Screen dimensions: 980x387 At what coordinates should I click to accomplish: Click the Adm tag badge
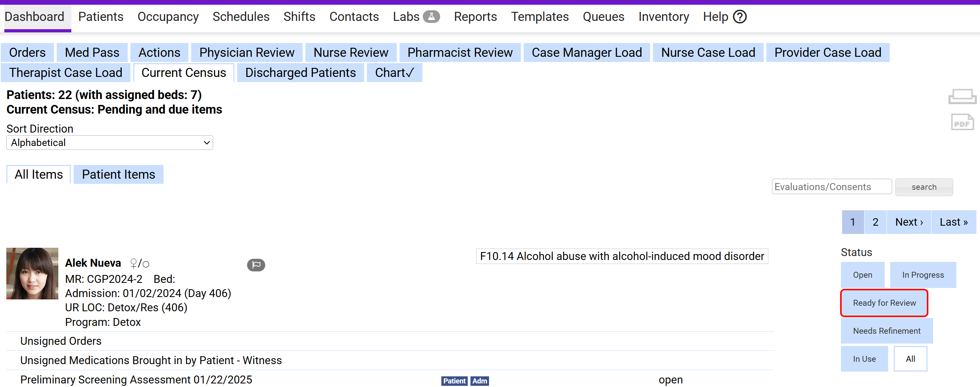(x=480, y=381)
